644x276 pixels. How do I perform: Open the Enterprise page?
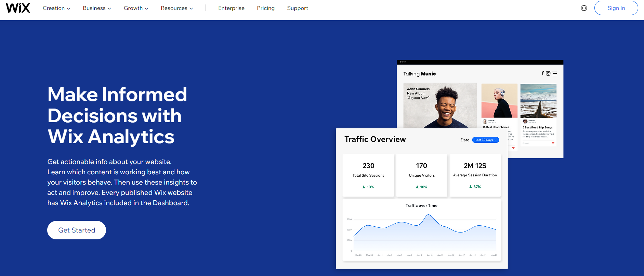click(231, 8)
